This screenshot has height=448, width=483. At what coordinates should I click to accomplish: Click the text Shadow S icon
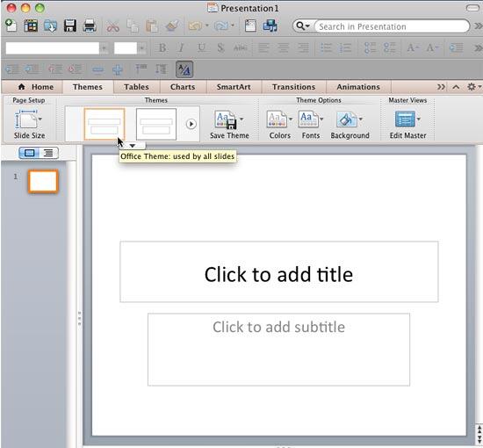pyautogui.click(x=220, y=47)
